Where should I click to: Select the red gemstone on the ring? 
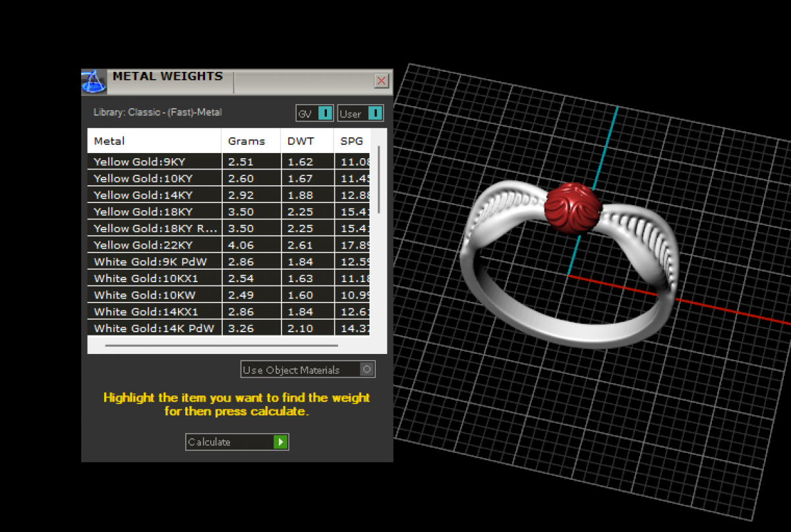tap(571, 206)
